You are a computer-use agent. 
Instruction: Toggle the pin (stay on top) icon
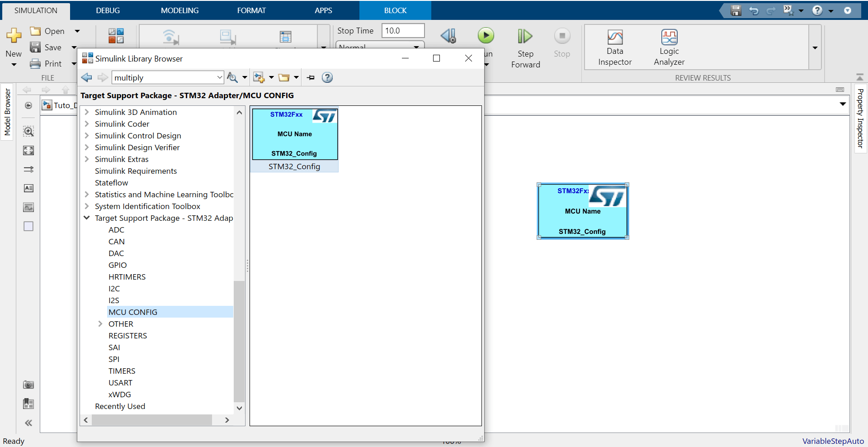[x=311, y=77]
